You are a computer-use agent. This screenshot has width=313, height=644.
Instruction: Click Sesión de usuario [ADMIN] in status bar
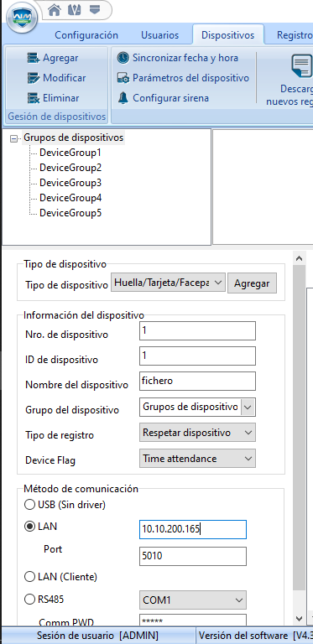pyautogui.click(x=98, y=636)
